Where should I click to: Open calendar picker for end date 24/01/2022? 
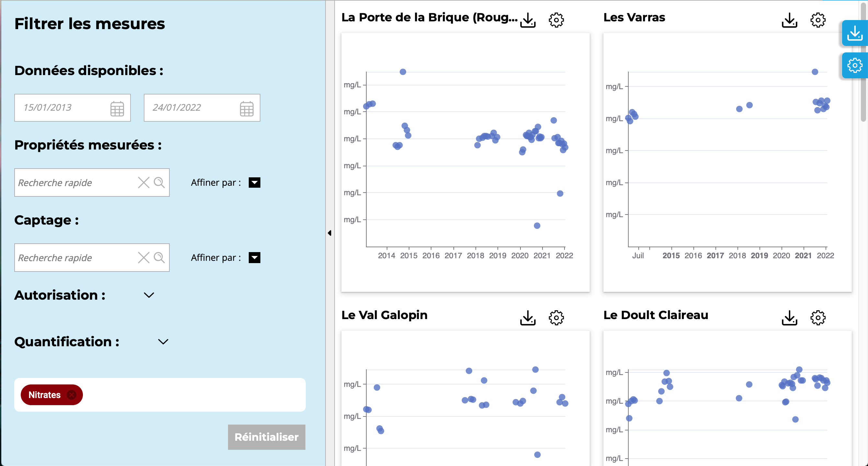247,108
